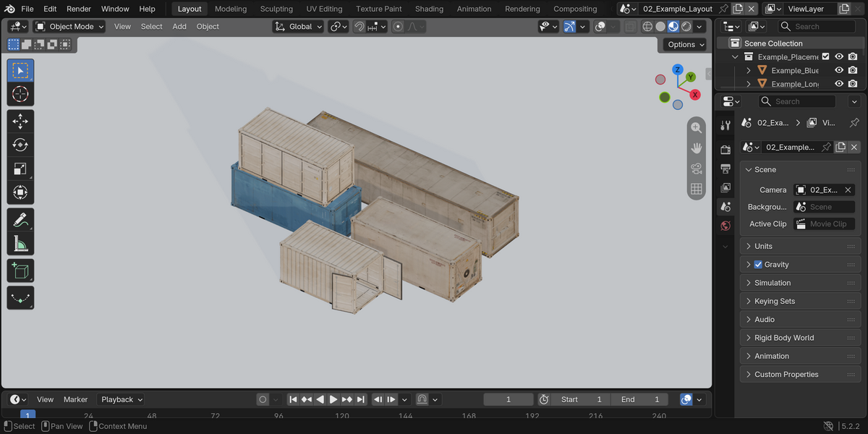Viewport: 868px width, 434px height.
Task: Select the Measure tool
Action: (20, 244)
